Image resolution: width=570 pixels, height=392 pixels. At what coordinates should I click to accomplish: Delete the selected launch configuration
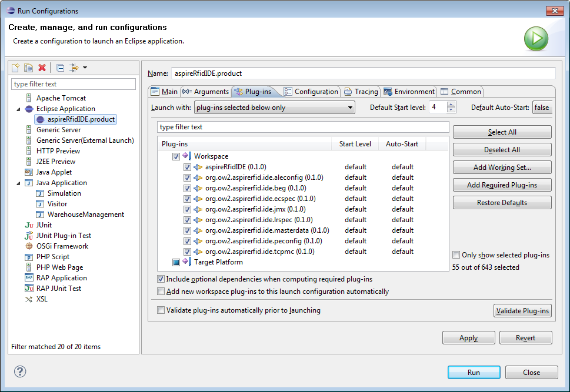click(42, 68)
